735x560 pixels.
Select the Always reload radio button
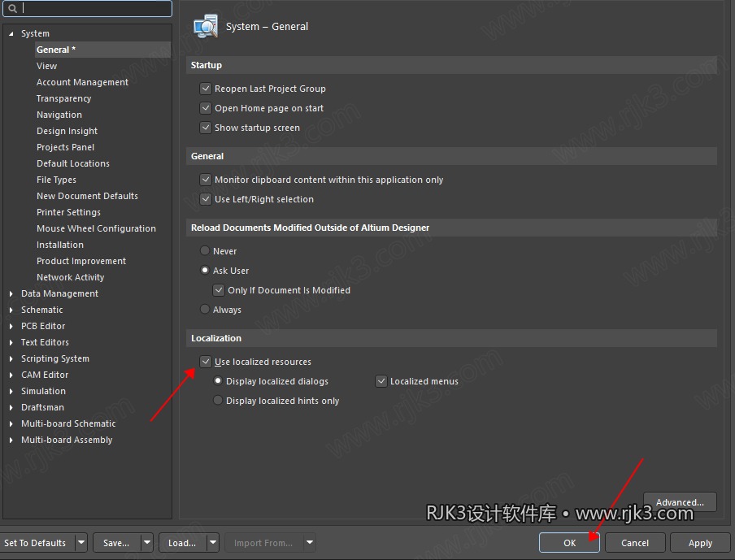[x=205, y=310]
